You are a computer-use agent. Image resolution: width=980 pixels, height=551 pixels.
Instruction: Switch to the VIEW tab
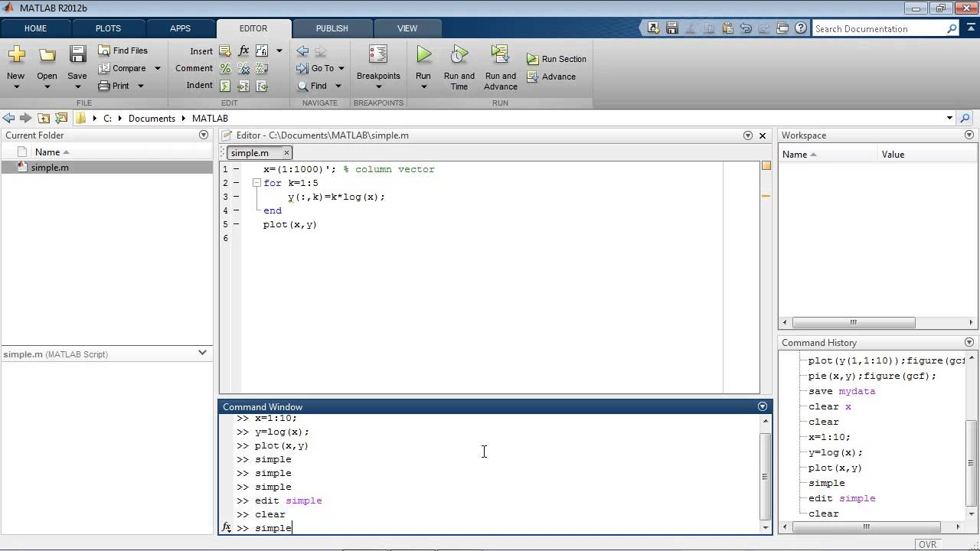tap(407, 28)
